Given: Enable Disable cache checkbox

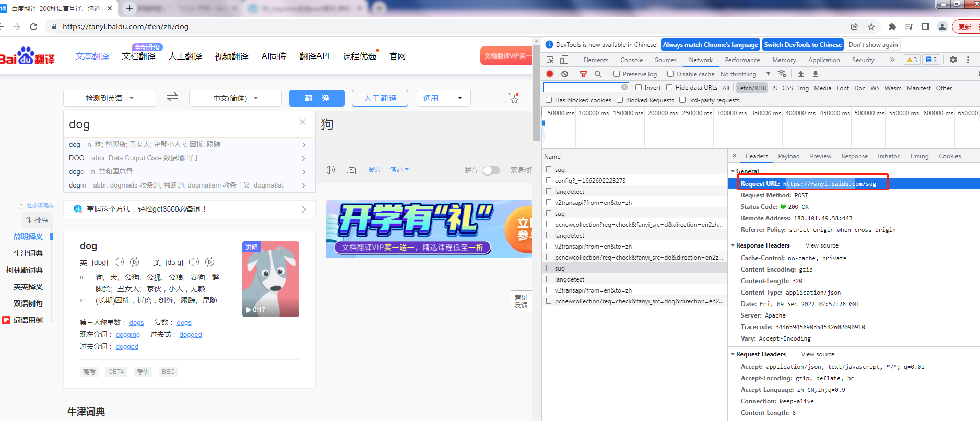Looking at the screenshot, I should click(670, 74).
